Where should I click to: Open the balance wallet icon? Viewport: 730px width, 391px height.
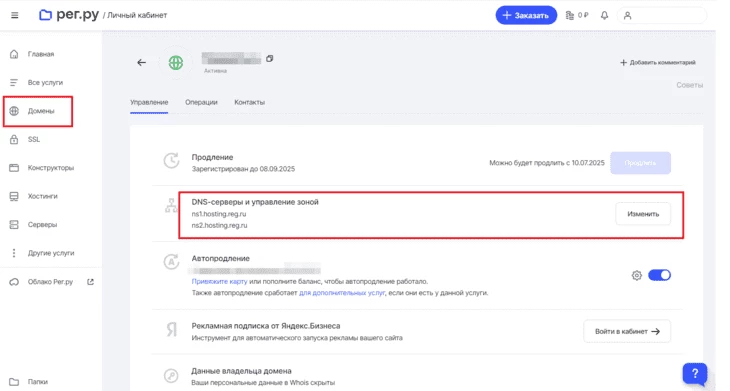click(x=569, y=15)
